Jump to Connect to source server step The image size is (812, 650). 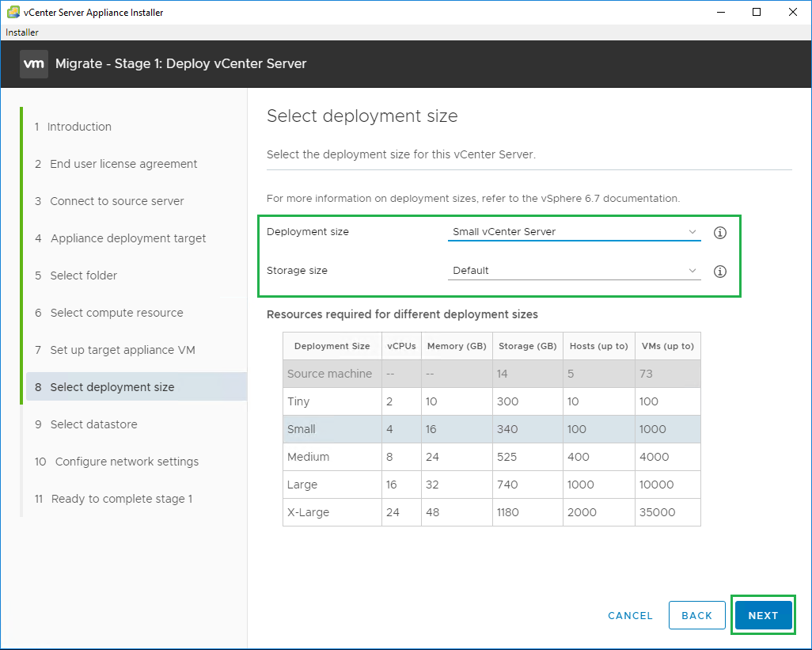pyautogui.click(x=116, y=201)
